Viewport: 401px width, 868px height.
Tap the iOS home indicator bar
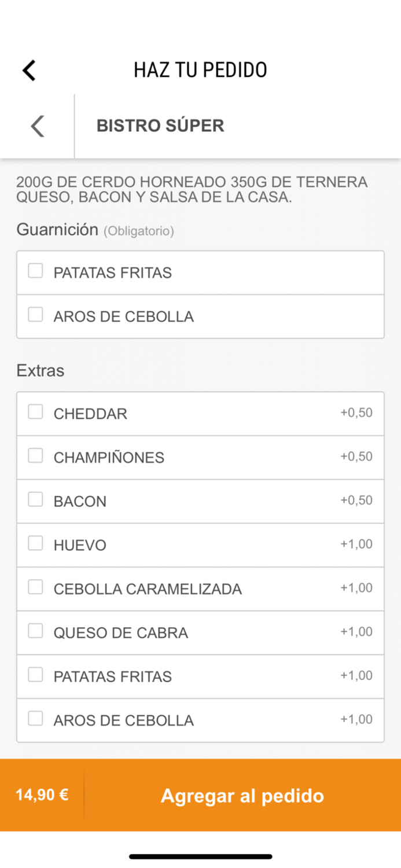(x=200, y=856)
